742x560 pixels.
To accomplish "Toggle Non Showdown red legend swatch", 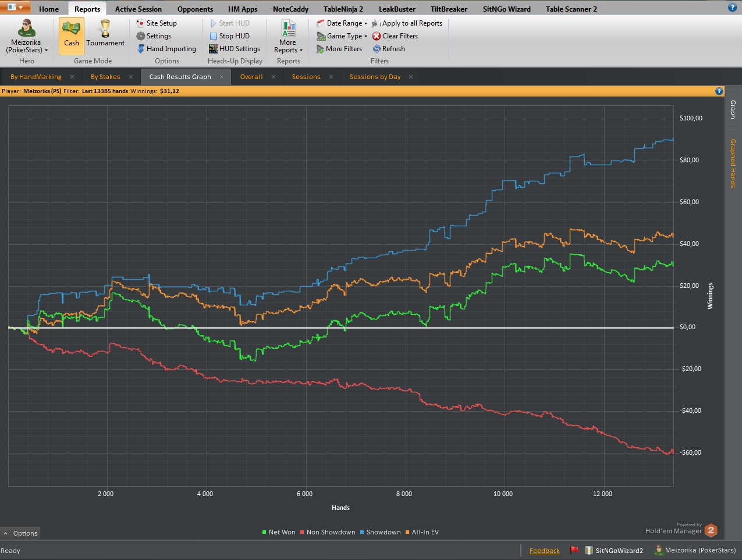I will click(302, 532).
